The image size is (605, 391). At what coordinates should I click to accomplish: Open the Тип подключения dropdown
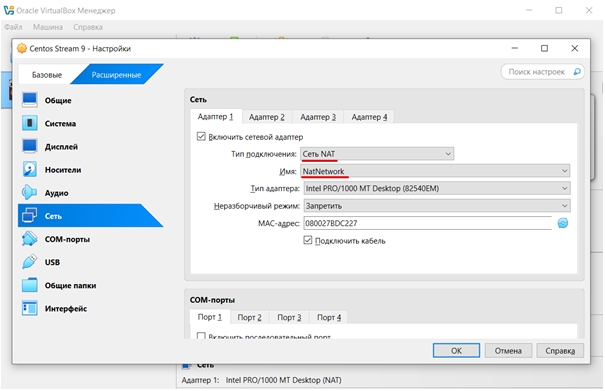pyautogui.click(x=377, y=154)
